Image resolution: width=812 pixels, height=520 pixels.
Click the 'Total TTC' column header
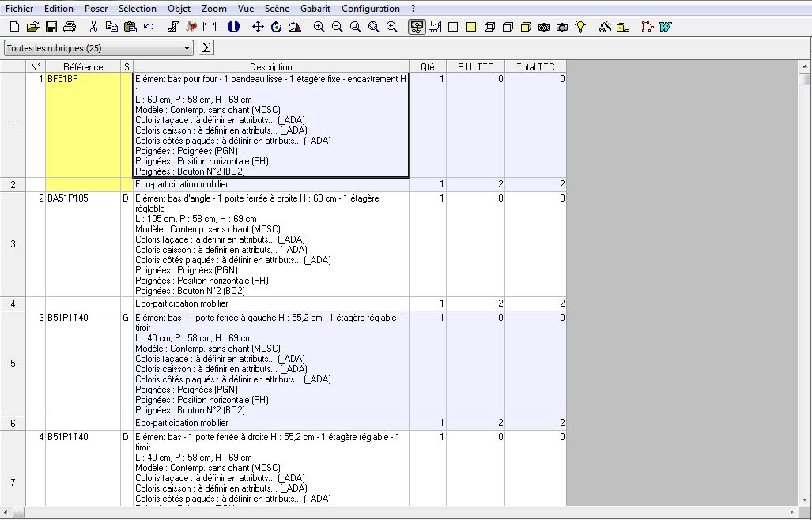pyautogui.click(x=535, y=67)
